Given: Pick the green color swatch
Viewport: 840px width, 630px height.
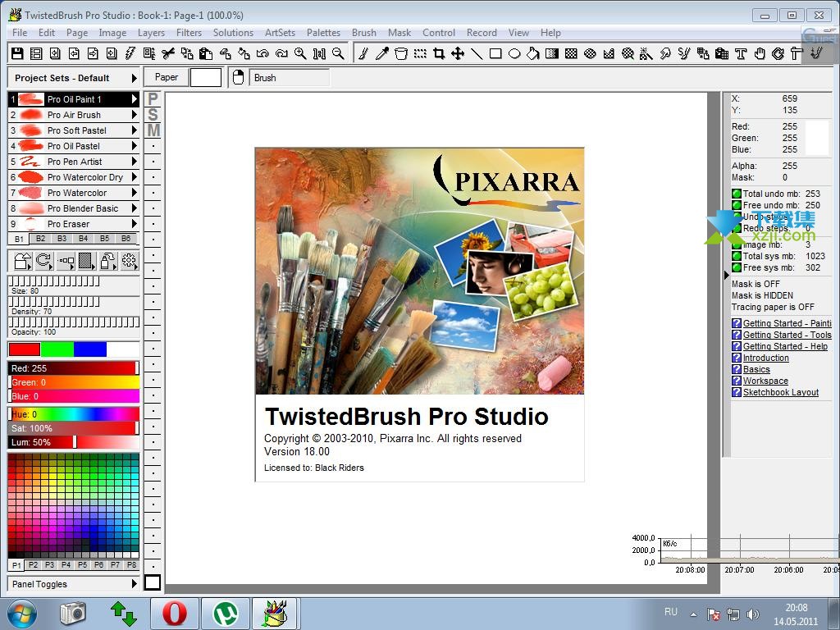Looking at the screenshot, I should [57, 349].
